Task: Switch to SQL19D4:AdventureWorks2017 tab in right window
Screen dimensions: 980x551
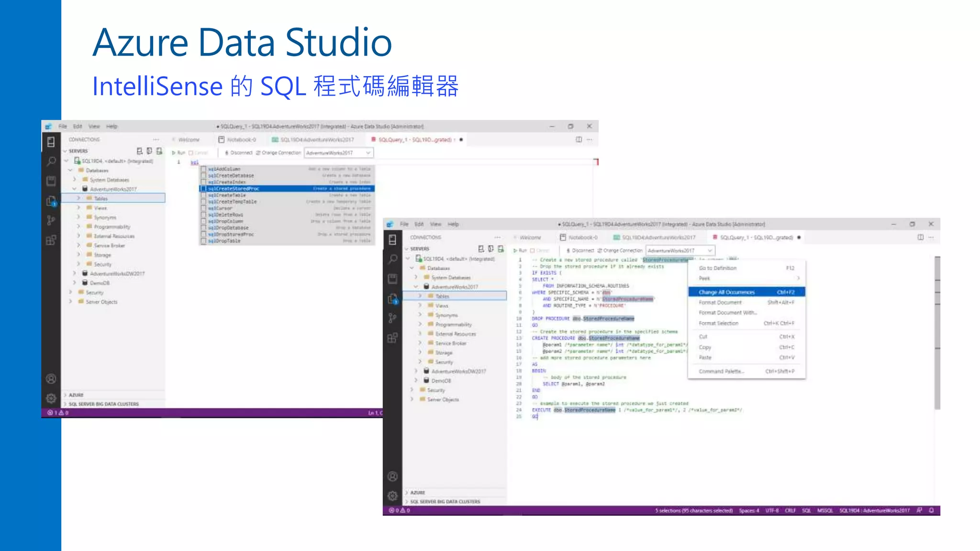Action: (x=654, y=237)
